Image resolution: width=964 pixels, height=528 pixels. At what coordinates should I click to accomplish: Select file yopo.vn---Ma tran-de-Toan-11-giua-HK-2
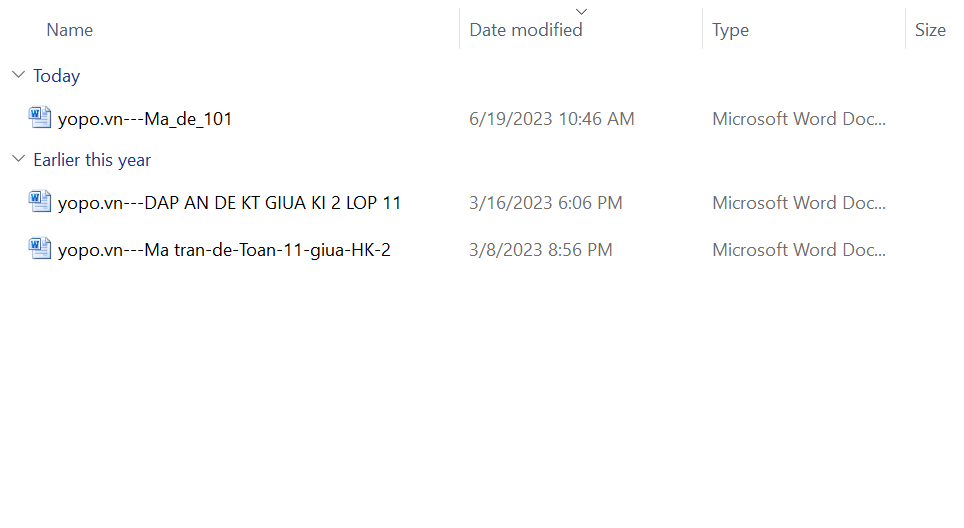(224, 250)
